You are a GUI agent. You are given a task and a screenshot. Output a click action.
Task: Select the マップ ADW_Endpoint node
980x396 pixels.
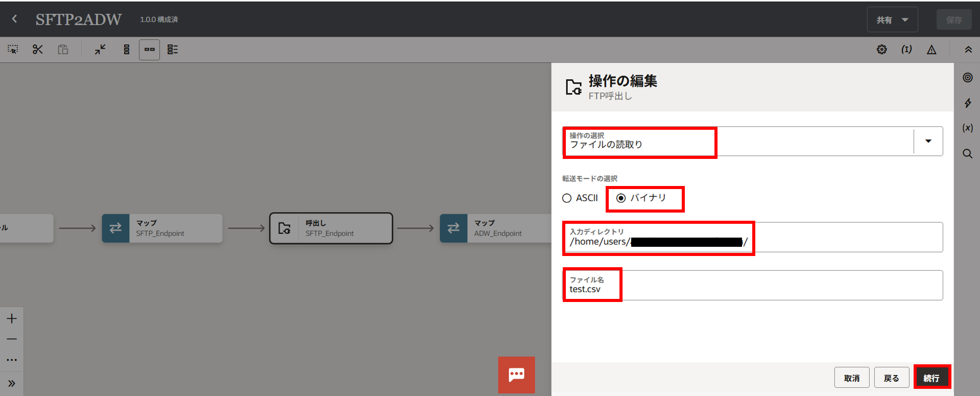(495, 228)
